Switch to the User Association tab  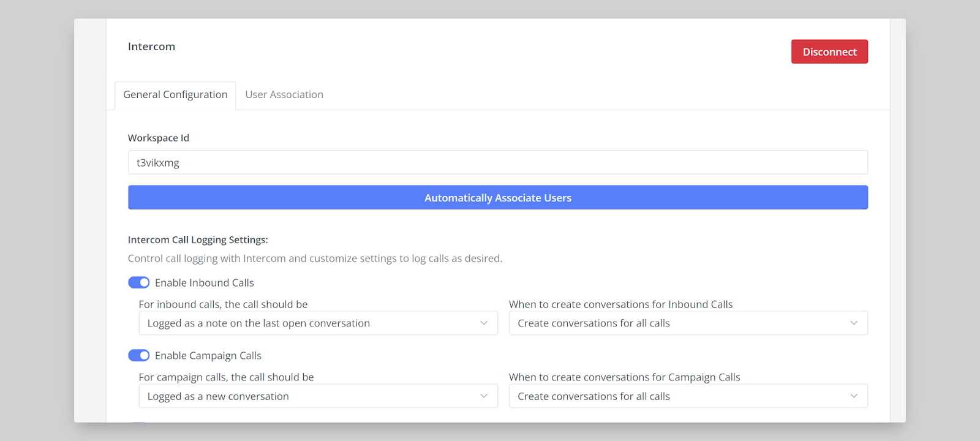click(284, 95)
